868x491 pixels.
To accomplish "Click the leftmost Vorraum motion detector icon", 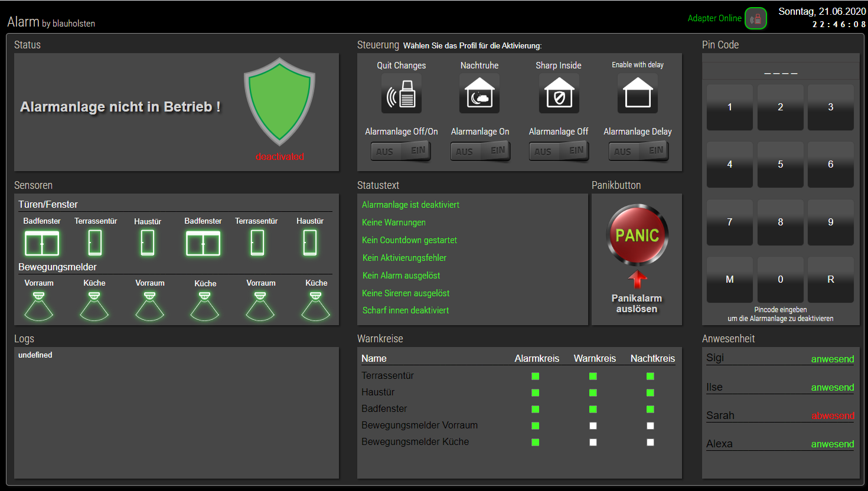I will tap(39, 306).
